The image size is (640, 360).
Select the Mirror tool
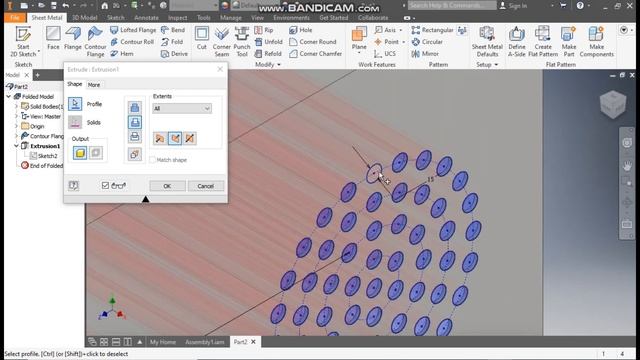(x=425, y=53)
